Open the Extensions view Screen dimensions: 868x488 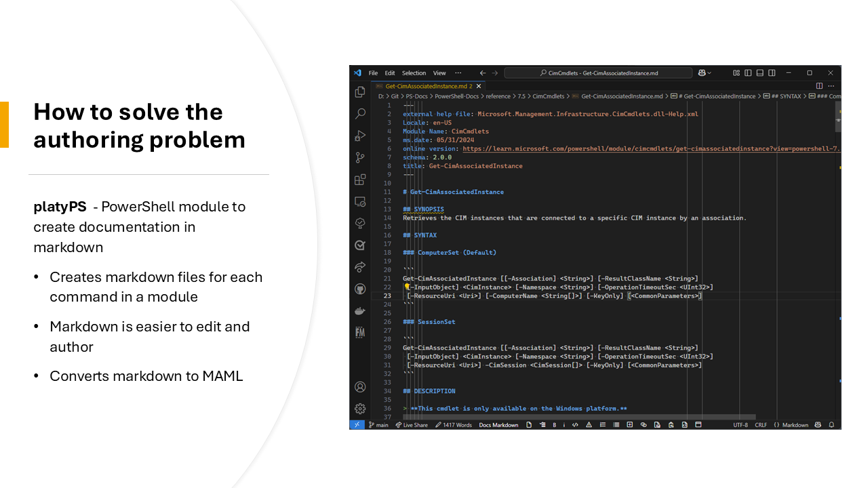click(x=359, y=179)
